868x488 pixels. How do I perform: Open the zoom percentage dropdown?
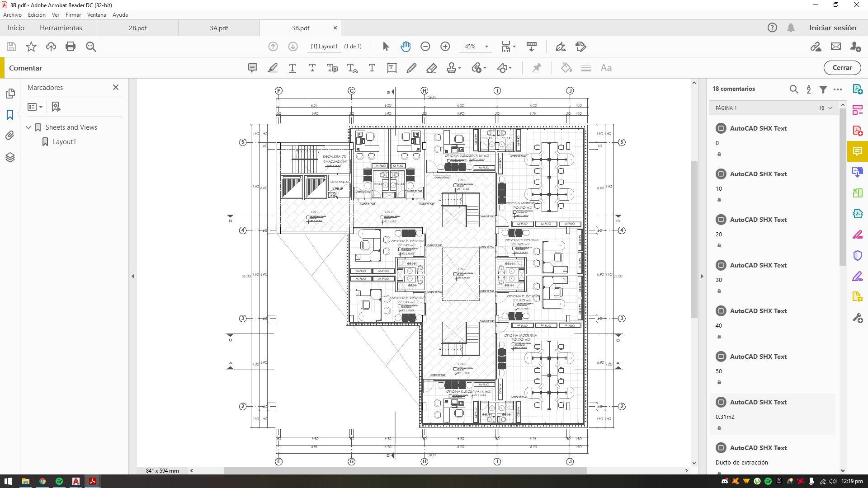tap(486, 47)
